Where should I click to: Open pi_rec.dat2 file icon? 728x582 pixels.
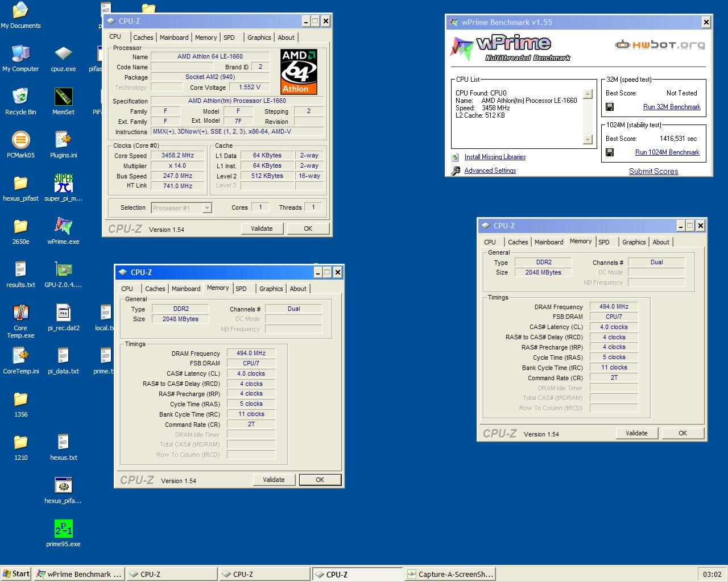pyautogui.click(x=63, y=318)
